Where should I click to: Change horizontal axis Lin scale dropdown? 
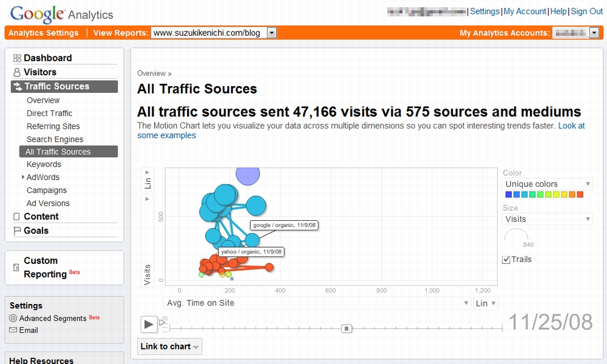pyautogui.click(x=486, y=303)
